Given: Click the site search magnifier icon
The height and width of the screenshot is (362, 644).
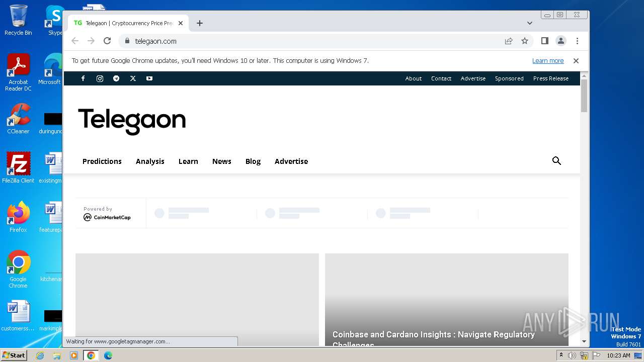Looking at the screenshot, I should pos(556,161).
